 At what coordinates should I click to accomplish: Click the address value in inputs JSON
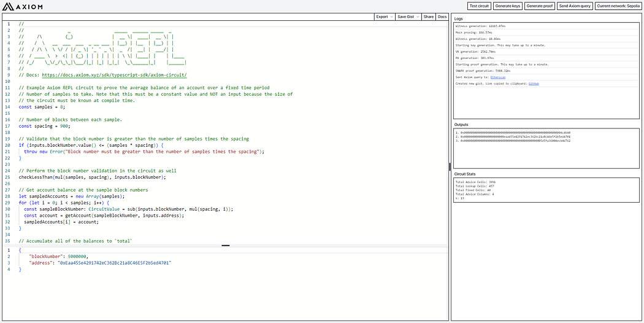[113, 263]
